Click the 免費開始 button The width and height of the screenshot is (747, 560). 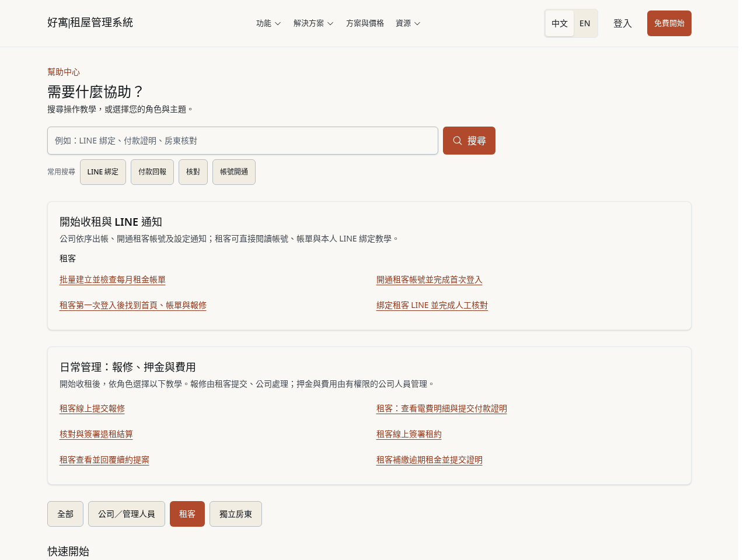(669, 23)
